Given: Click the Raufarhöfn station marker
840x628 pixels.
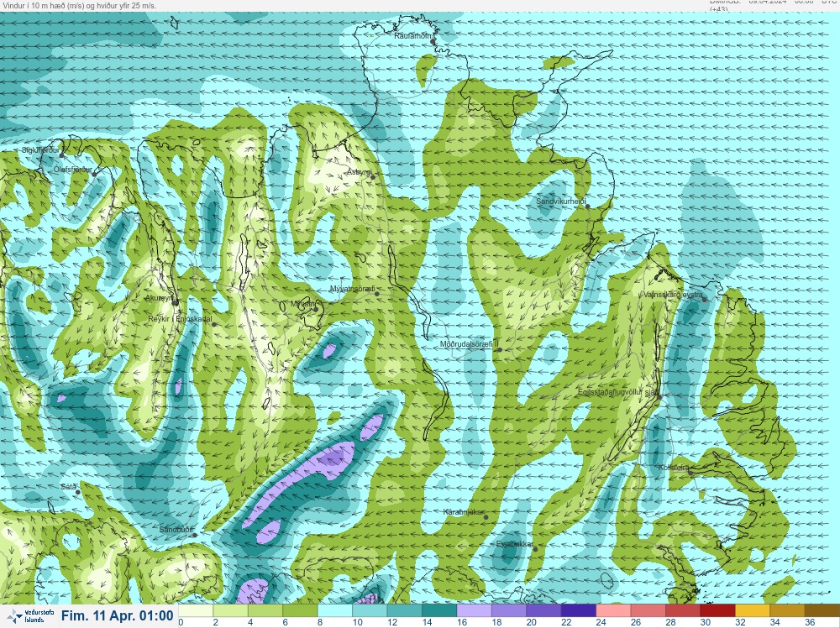Looking at the screenshot, I should click(x=433, y=41).
